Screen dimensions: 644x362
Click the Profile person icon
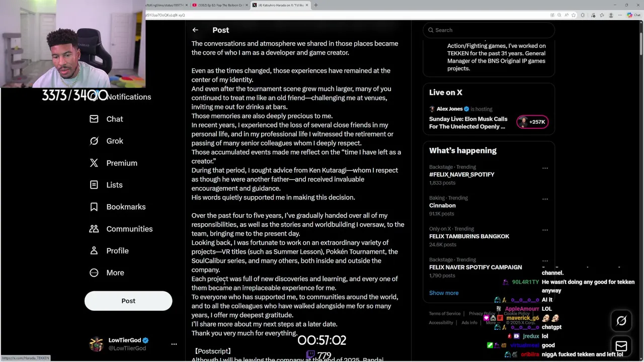point(94,251)
